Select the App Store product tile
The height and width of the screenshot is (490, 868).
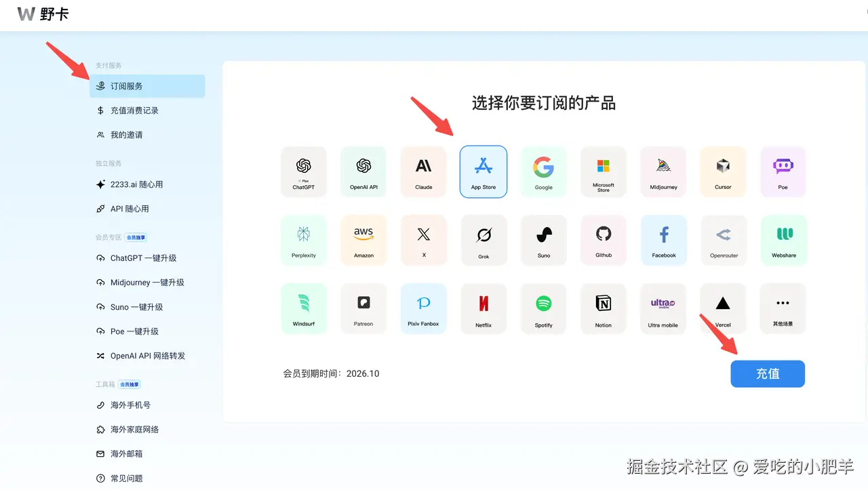[x=484, y=171]
